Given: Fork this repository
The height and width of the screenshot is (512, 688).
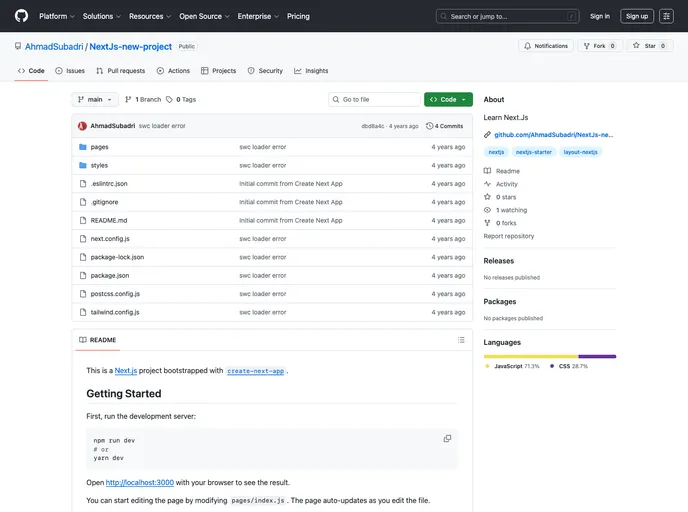Looking at the screenshot, I should [x=599, y=46].
